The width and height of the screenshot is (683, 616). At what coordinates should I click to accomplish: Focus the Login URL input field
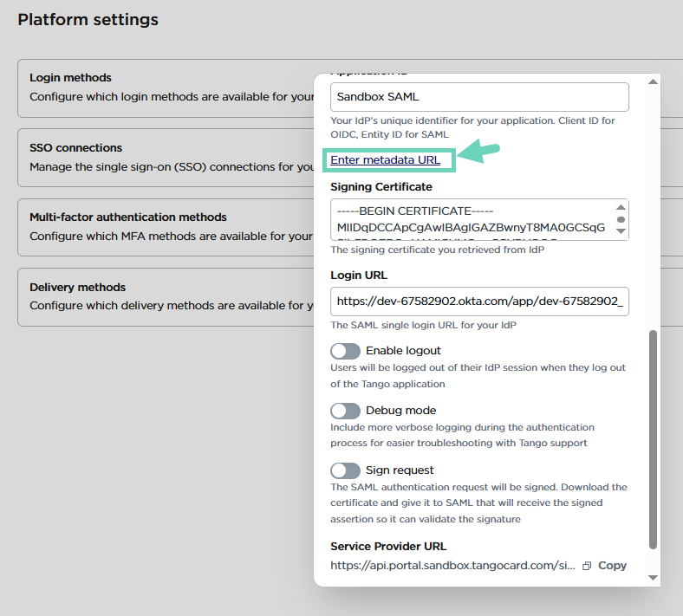coord(479,302)
